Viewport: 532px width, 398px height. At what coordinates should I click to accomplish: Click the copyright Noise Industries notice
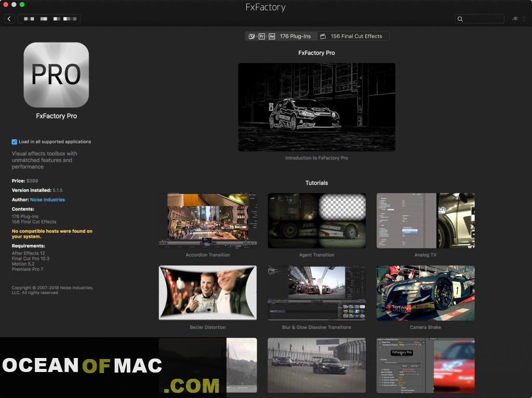tap(52, 290)
